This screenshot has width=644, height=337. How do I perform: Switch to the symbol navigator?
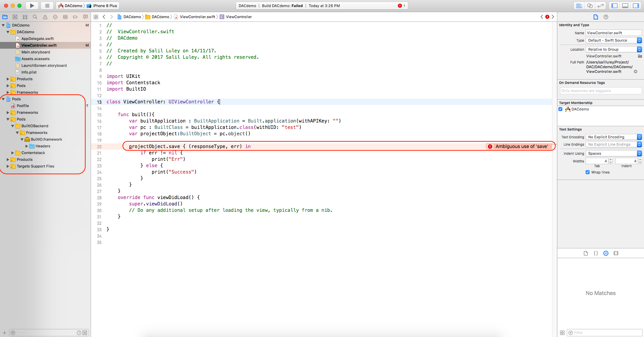tap(25, 17)
